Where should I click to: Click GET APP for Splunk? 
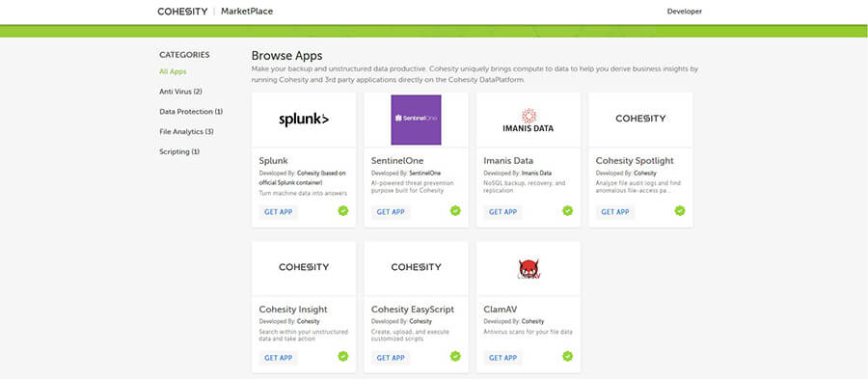point(279,212)
